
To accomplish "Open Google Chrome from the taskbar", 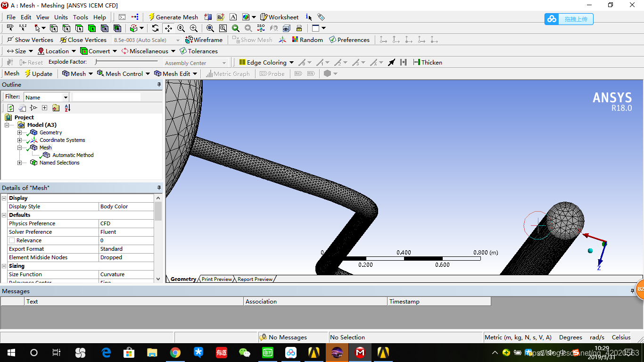I will pyautogui.click(x=175, y=353).
